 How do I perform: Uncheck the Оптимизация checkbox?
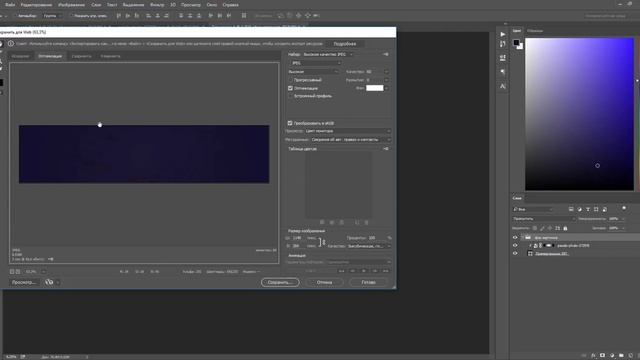[290, 88]
